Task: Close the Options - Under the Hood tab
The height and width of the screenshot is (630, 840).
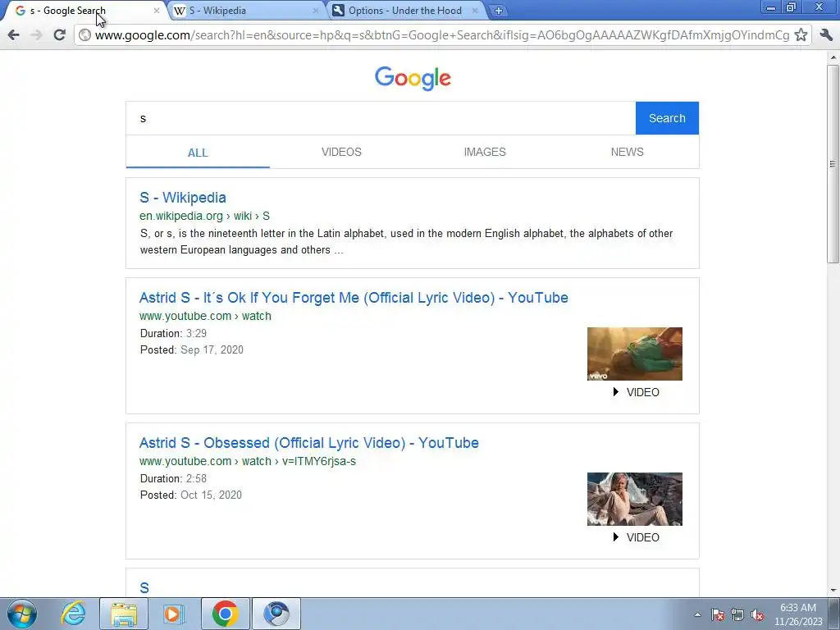Action: coord(475,11)
